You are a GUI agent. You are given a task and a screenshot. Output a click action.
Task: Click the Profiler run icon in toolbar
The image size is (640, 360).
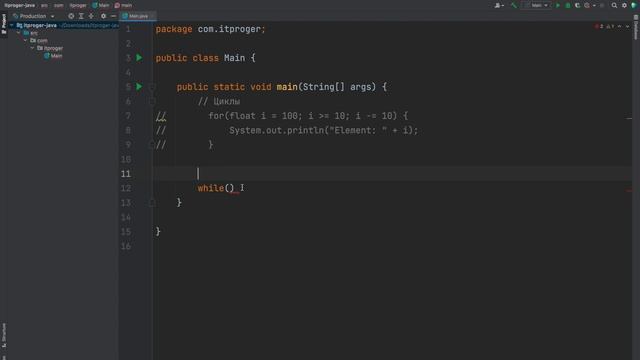click(x=587, y=5)
